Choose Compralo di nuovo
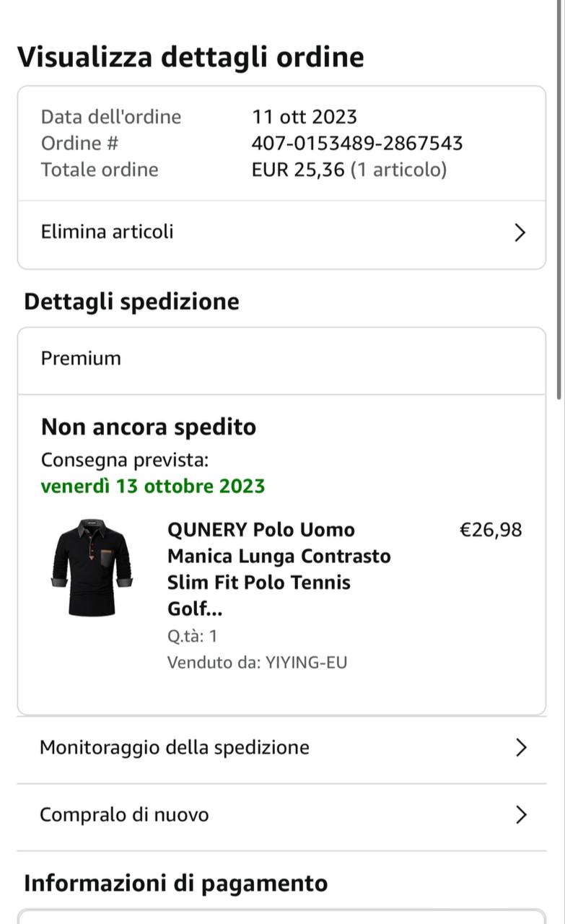Image resolution: width=565 pixels, height=924 pixels. pos(124,815)
